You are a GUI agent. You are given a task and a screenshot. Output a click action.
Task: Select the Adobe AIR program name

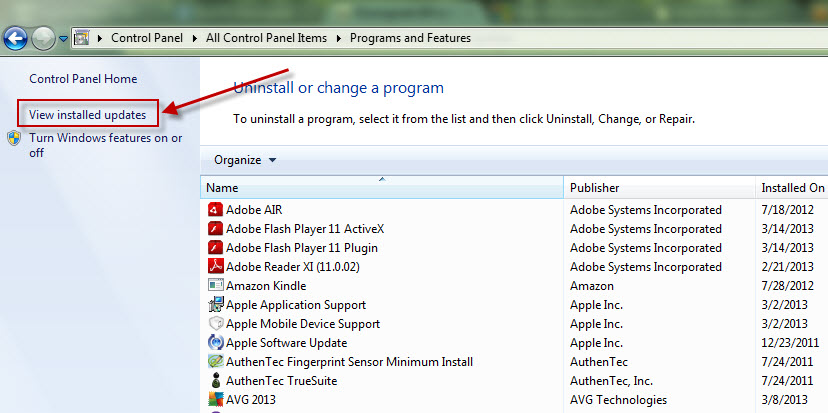[x=254, y=210]
